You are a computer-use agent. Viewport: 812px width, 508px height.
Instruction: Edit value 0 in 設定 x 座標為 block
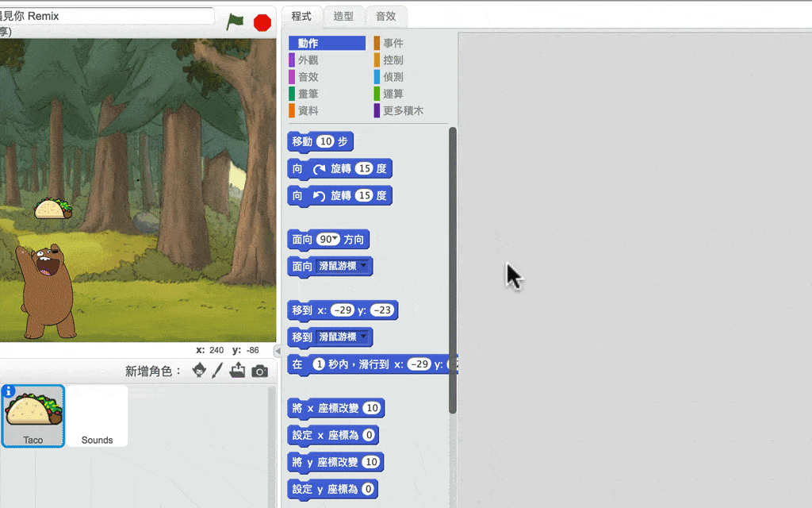[368, 435]
